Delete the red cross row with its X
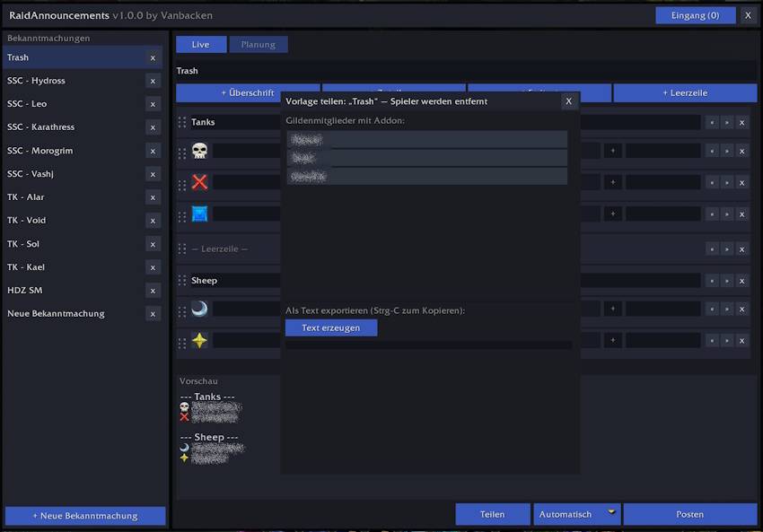Image resolution: width=763 pixels, height=532 pixels. tap(742, 183)
